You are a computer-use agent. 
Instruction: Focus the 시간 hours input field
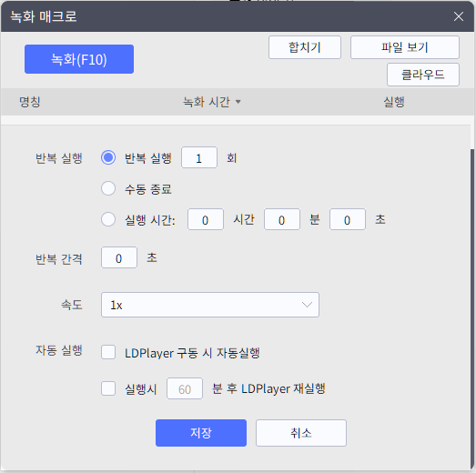(x=206, y=219)
